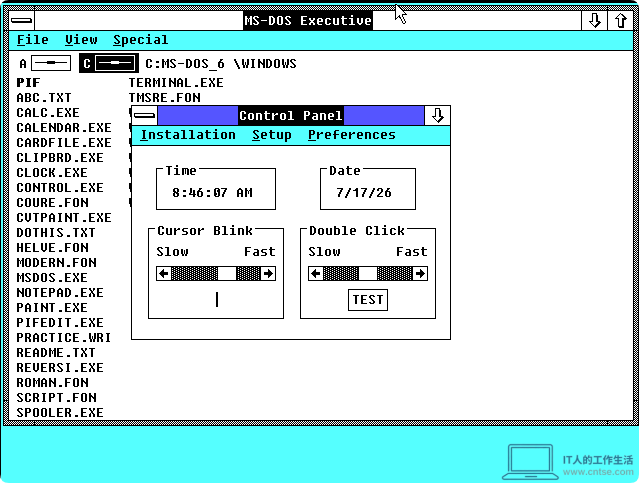Open the Installation menu

[x=188, y=135]
